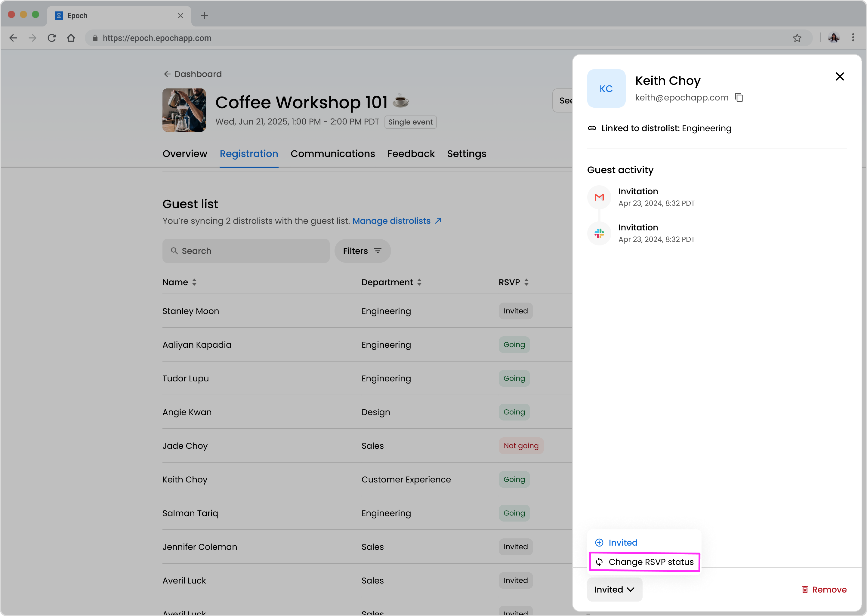Expand the Invited status dropdown

pos(614,590)
